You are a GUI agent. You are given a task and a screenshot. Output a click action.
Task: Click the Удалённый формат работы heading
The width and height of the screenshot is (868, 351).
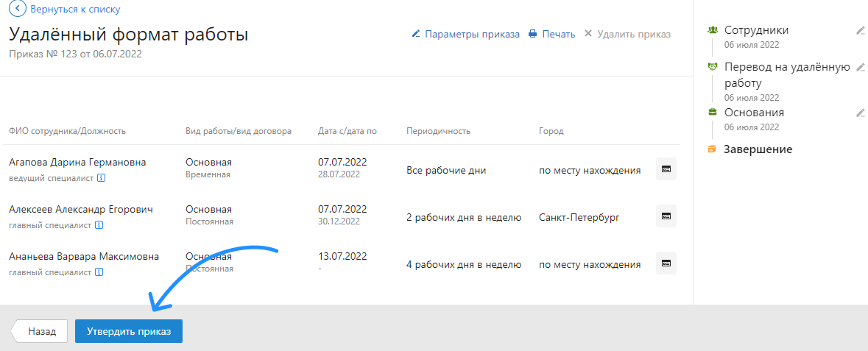[x=128, y=35]
